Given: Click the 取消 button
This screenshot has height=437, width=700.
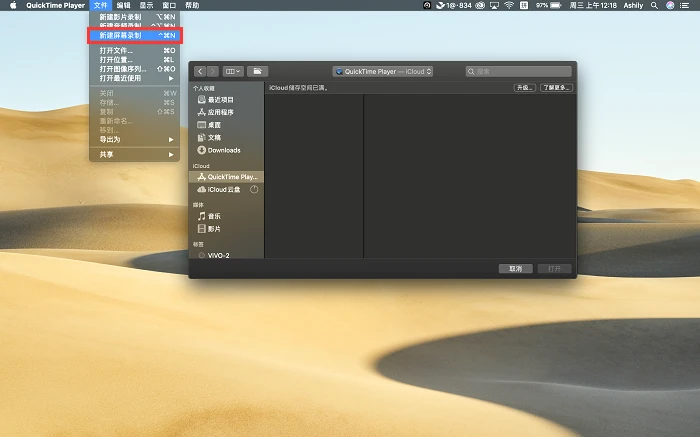Looking at the screenshot, I should (x=516, y=269).
